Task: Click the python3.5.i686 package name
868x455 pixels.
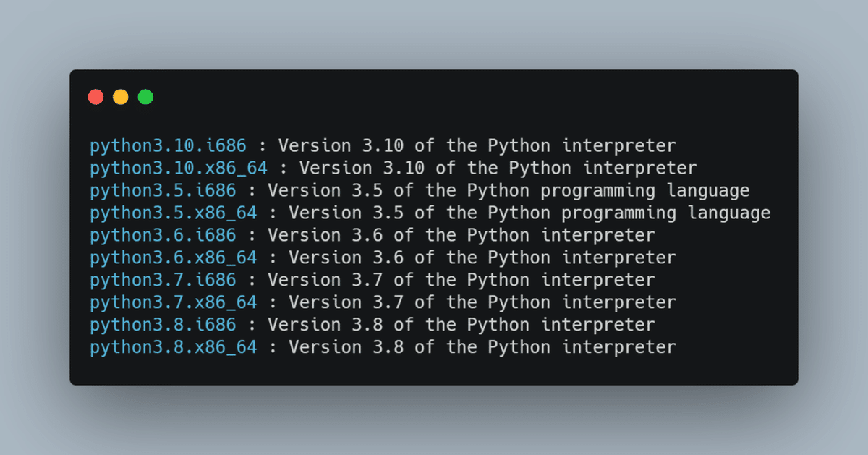Action: [163, 191]
